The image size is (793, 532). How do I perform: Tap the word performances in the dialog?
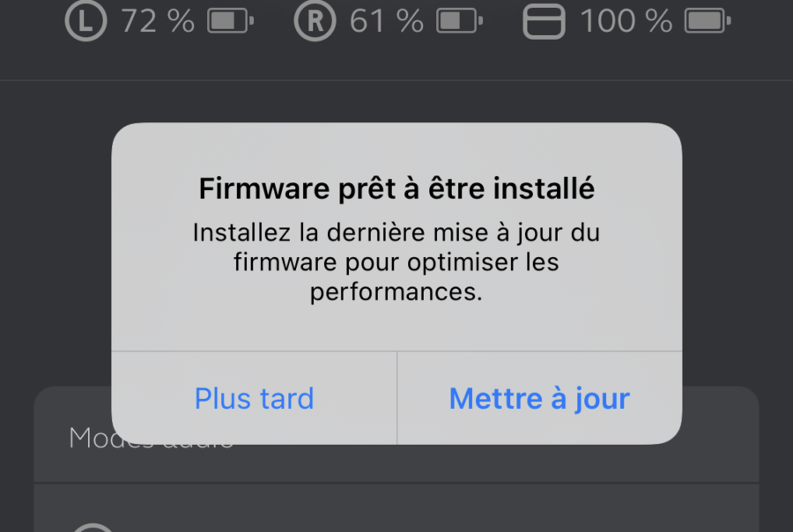pyautogui.click(x=396, y=292)
